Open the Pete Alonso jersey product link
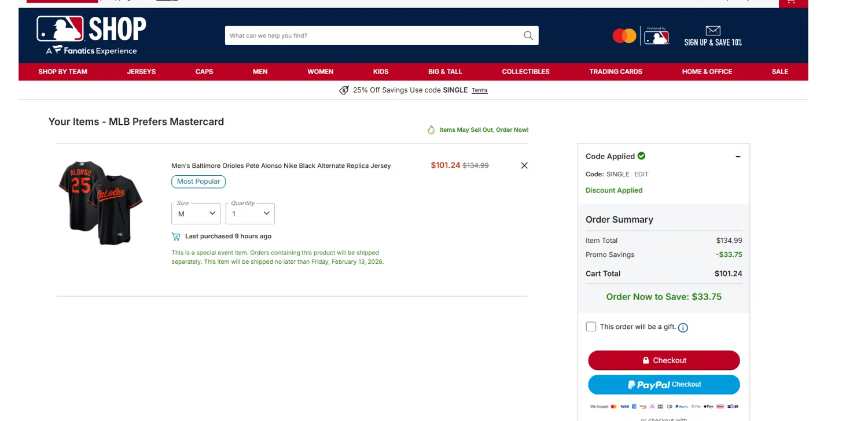 click(281, 166)
